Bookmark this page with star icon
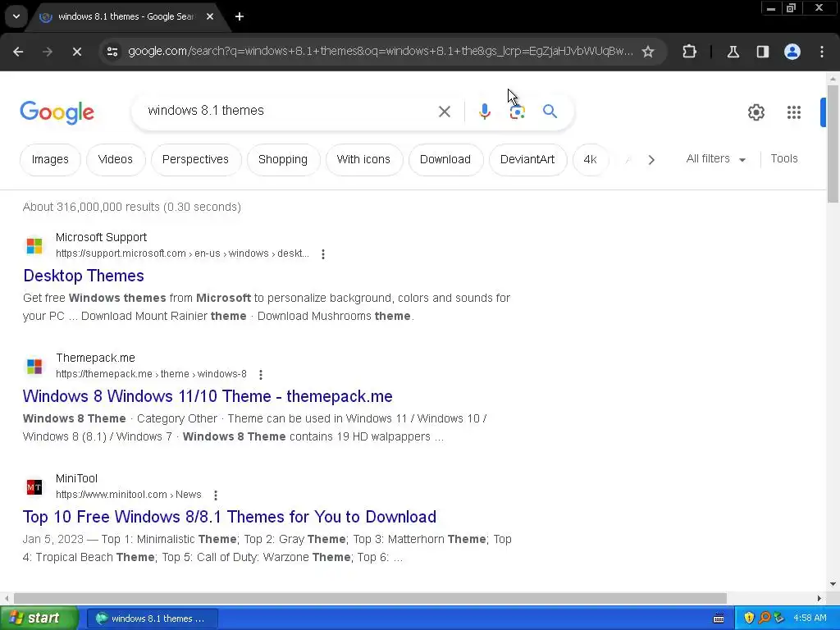Screen dimensions: 840x630 [648, 52]
